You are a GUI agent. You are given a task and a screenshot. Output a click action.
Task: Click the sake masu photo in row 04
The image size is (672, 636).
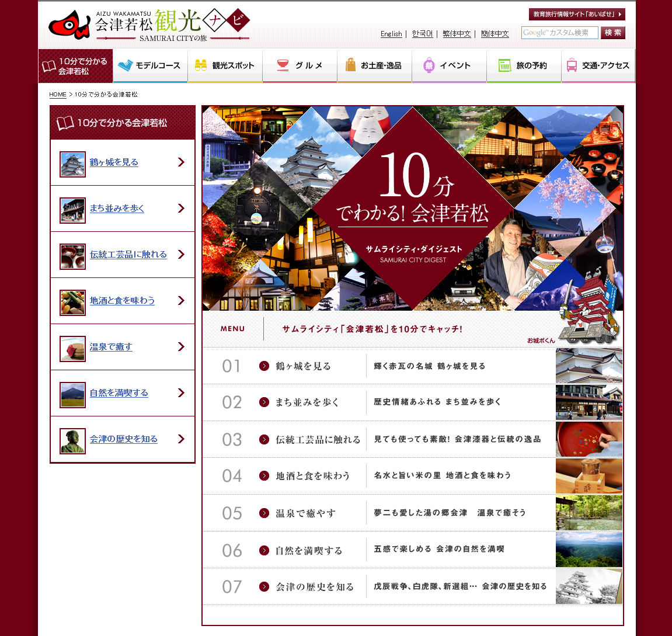click(x=589, y=476)
